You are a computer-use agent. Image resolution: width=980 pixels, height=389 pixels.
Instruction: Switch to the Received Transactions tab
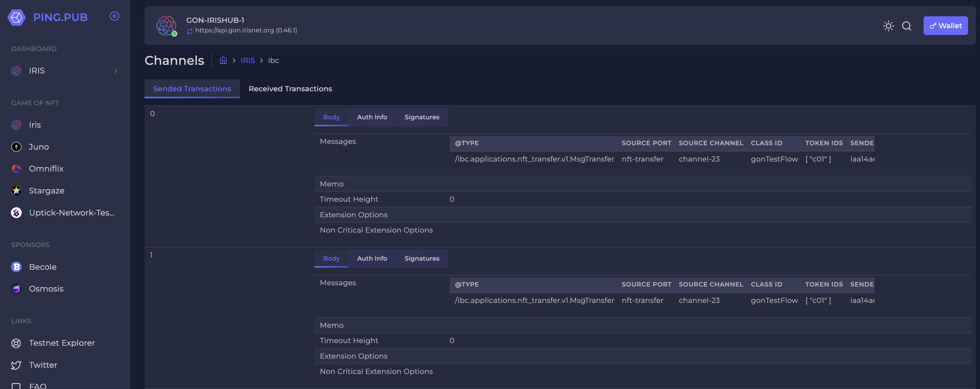pyautogui.click(x=290, y=88)
